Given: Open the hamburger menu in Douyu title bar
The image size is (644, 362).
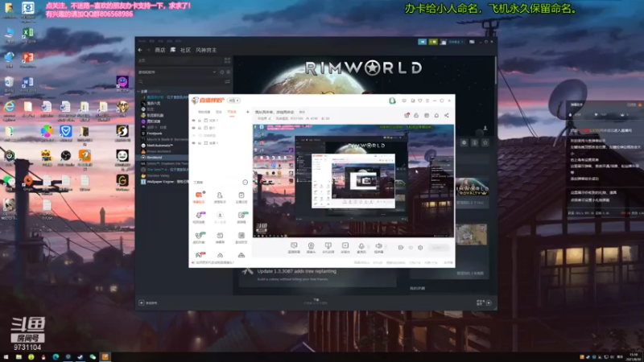Looking at the screenshot, I should click(427, 101).
